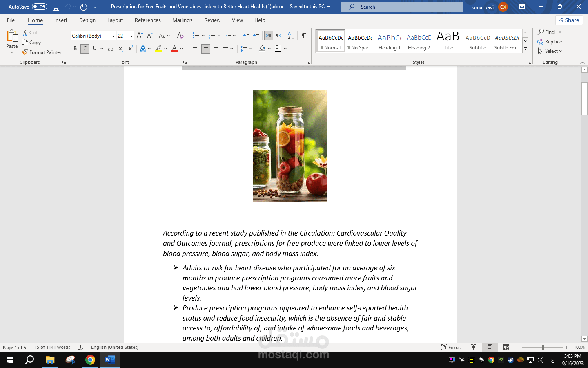588x368 pixels.
Task: Open Change Case Aa dropdown
Action: tap(164, 36)
